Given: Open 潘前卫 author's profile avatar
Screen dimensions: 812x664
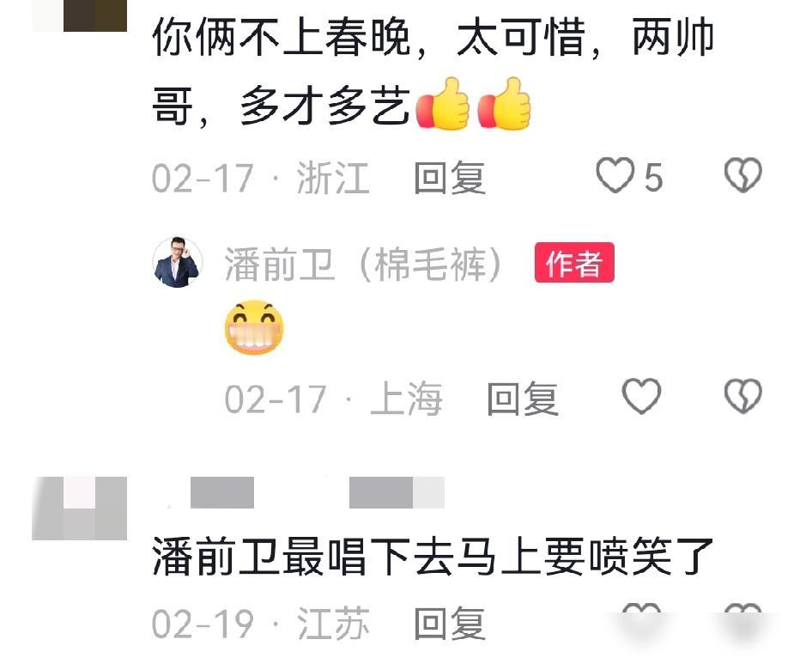Looking at the screenshot, I should click(x=177, y=262).
